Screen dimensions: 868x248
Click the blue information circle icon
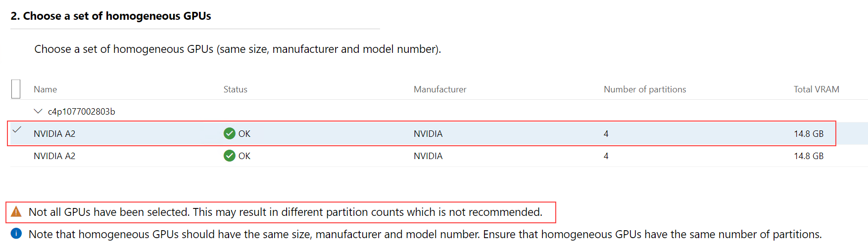(x=16, y=234)
